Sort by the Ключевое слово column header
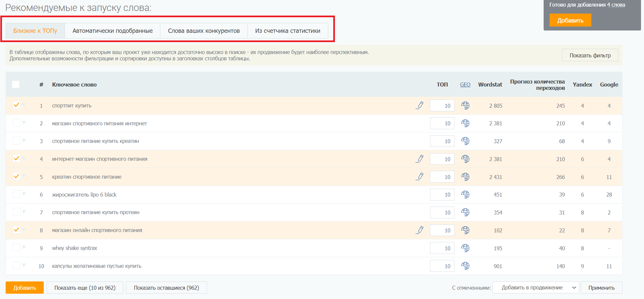This screenshot has height=299, width=644. click(74, 85)
